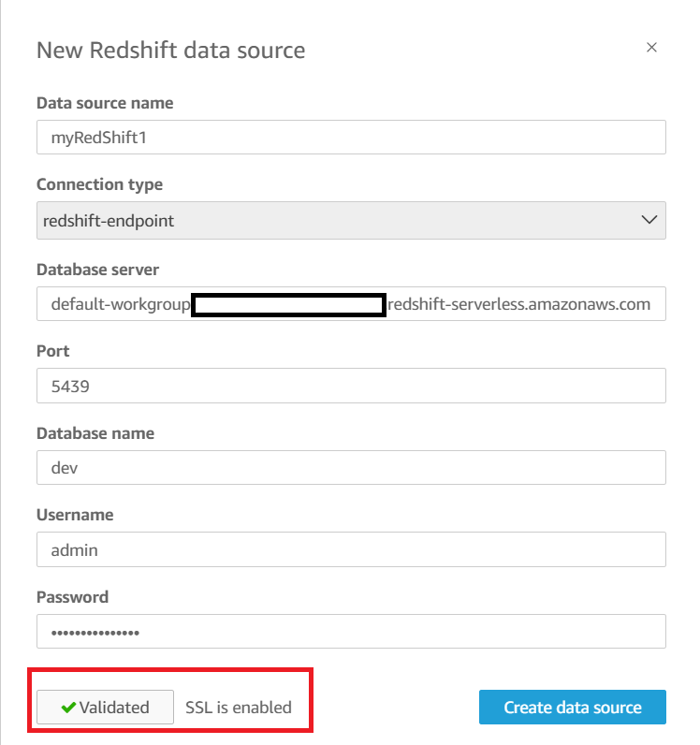Click the green checkmark on Validated
The width and height of the screenshot is (700, 745).
click(68, 708)
